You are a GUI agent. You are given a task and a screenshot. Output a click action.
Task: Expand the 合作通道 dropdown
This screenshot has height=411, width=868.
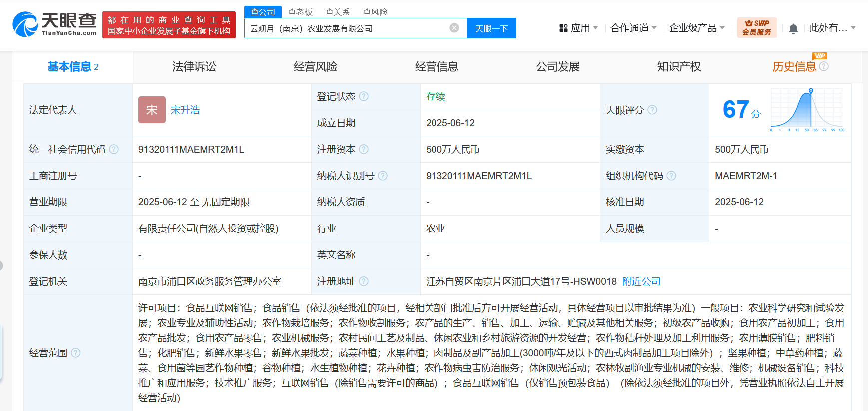[x=633, y=28]
